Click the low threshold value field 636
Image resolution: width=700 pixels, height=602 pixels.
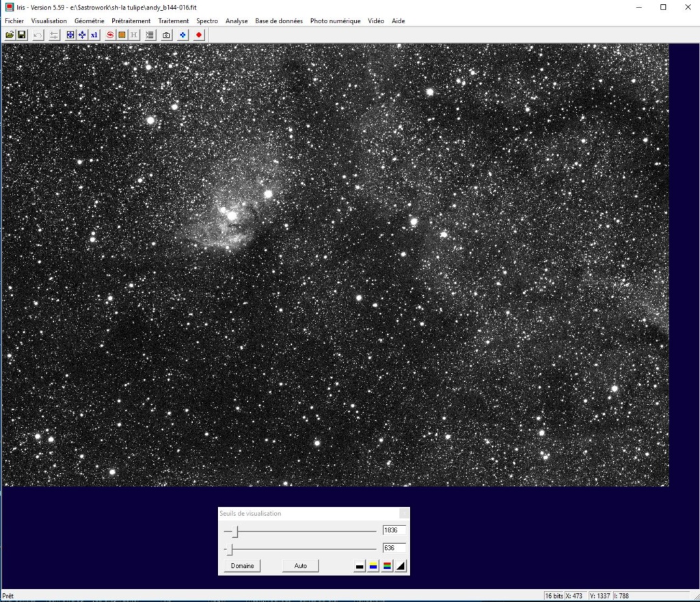pos(394,548)
